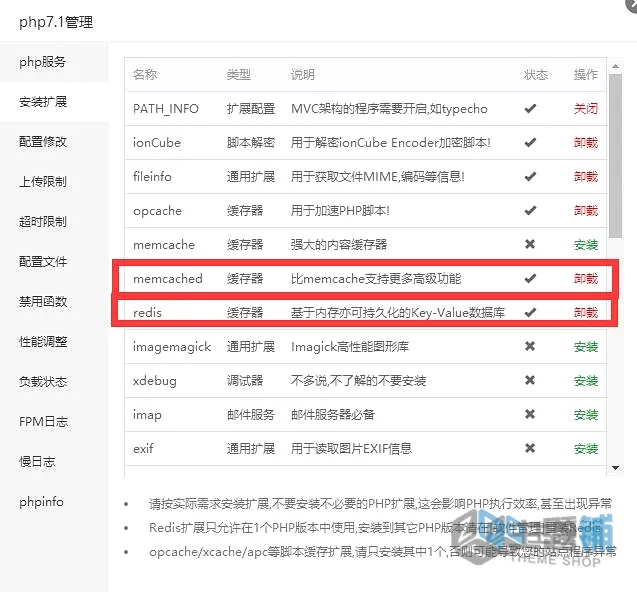Click the 调试器 type cell
This screenshot has height=592, width=637.
tap(245, 381)
